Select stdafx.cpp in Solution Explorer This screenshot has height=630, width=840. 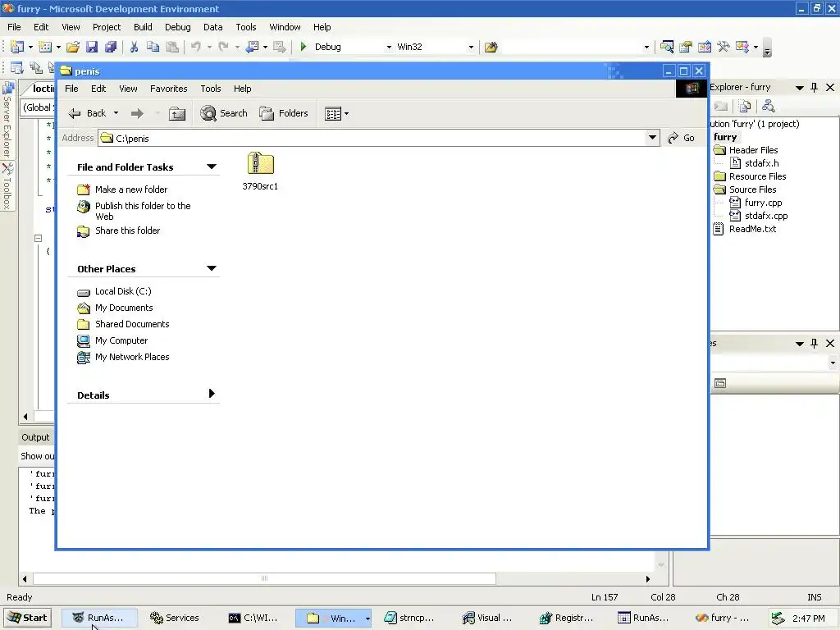coord(766,216)
